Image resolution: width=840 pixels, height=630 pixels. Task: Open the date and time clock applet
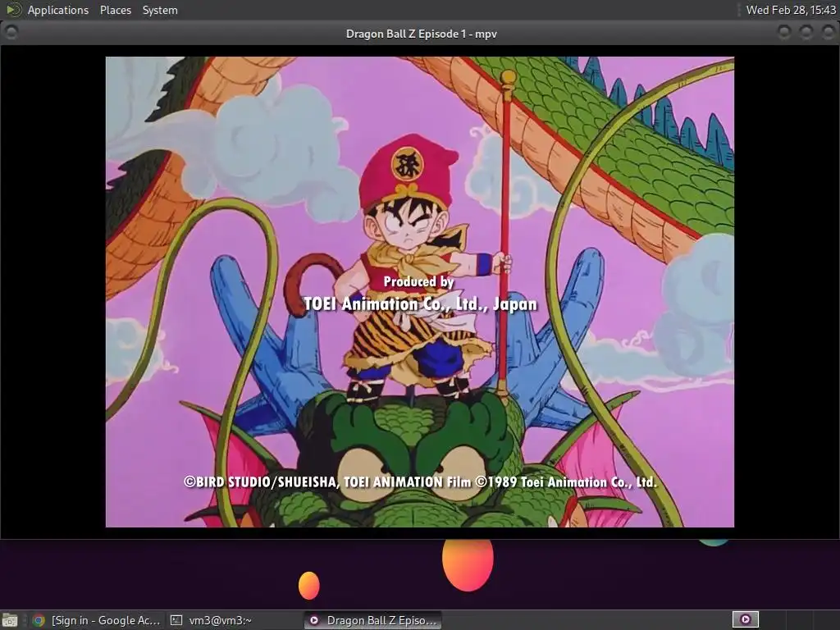(x=791, y=10)
